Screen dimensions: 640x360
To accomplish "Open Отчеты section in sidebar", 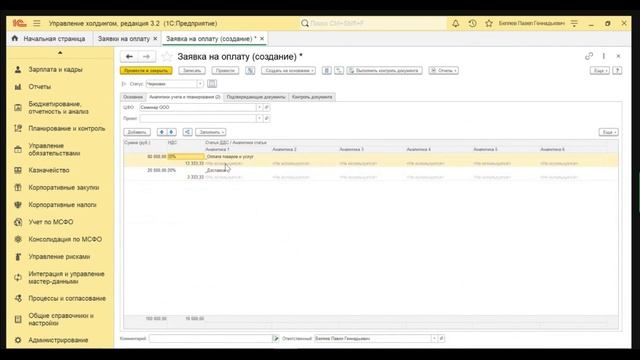I will click(x=40, y=87).
